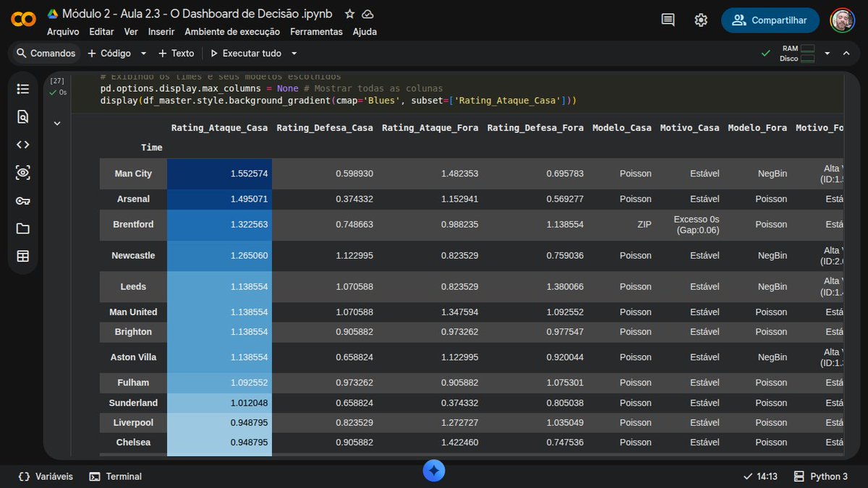Click the Rating_Ataque_Casa column header

click(x=219, y=128)
